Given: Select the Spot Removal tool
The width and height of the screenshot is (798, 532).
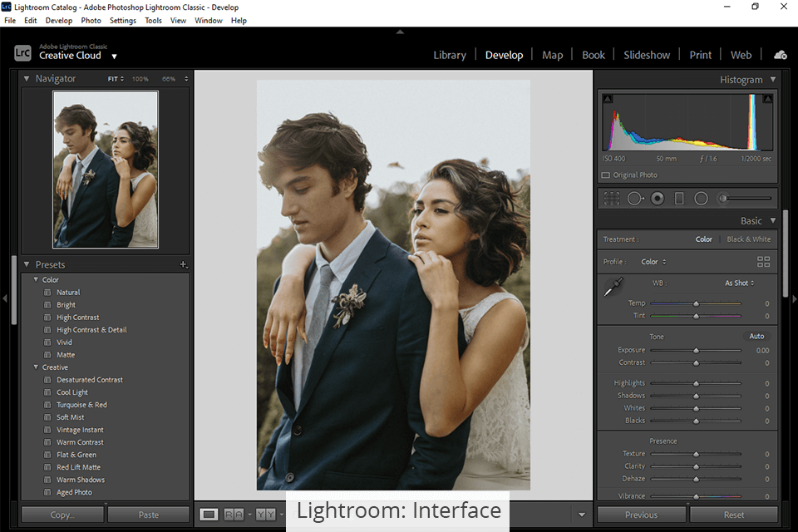Looking at the screenshot, I should pyautogui.click(x=635, y=199).
